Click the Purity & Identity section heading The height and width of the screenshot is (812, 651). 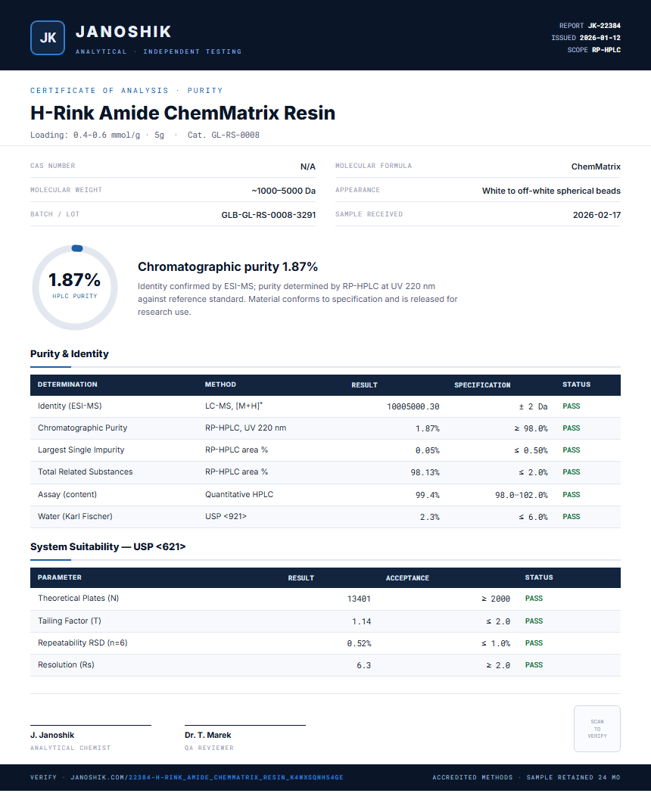tap(70, 353)
